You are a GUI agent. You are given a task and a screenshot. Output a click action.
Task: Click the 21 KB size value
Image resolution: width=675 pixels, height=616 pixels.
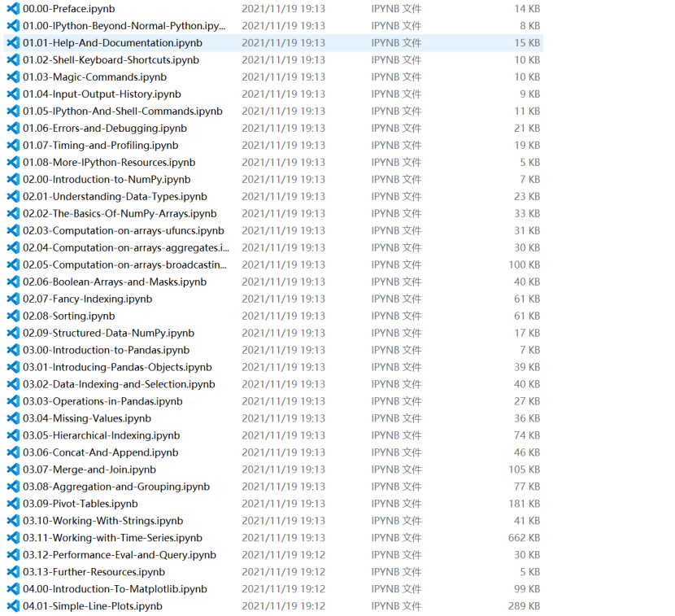tap(527, 128)
